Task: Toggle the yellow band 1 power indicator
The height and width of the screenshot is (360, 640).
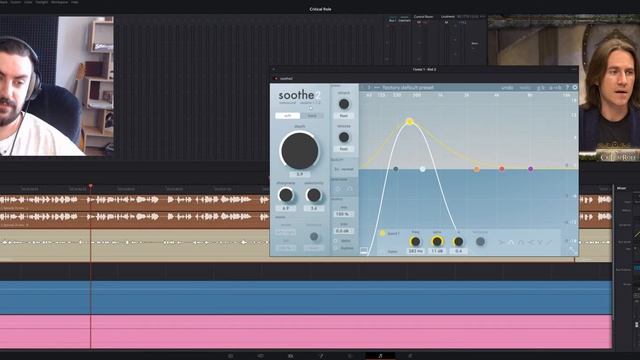Action: pos(382,233)
